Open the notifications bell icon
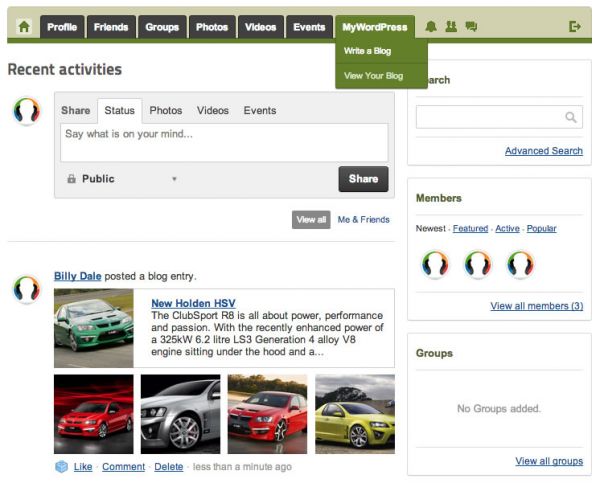Screen dimensions: 600x487 click(431, 27)
